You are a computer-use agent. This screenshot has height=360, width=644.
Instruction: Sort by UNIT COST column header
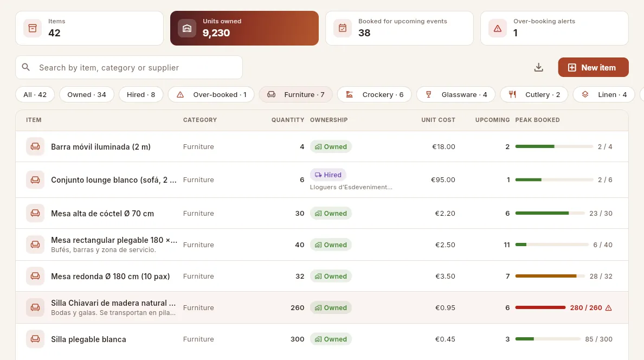coord(438,120)
